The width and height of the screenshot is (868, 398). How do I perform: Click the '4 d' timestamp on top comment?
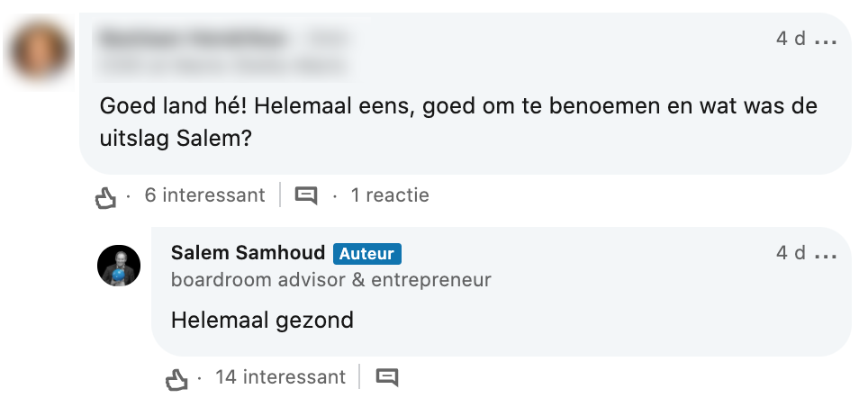click(x=791, y=40)
